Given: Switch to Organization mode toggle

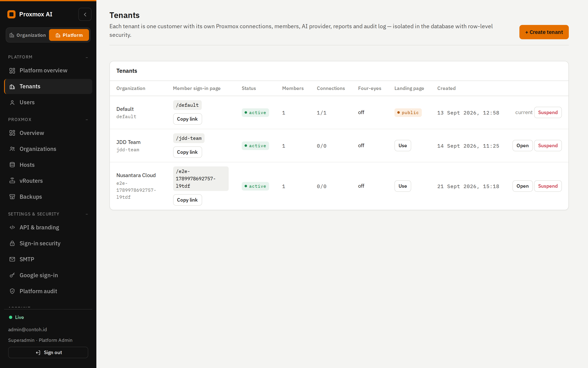Looking at the screenshot, I should pyautogui.click(x=28, y=35).
